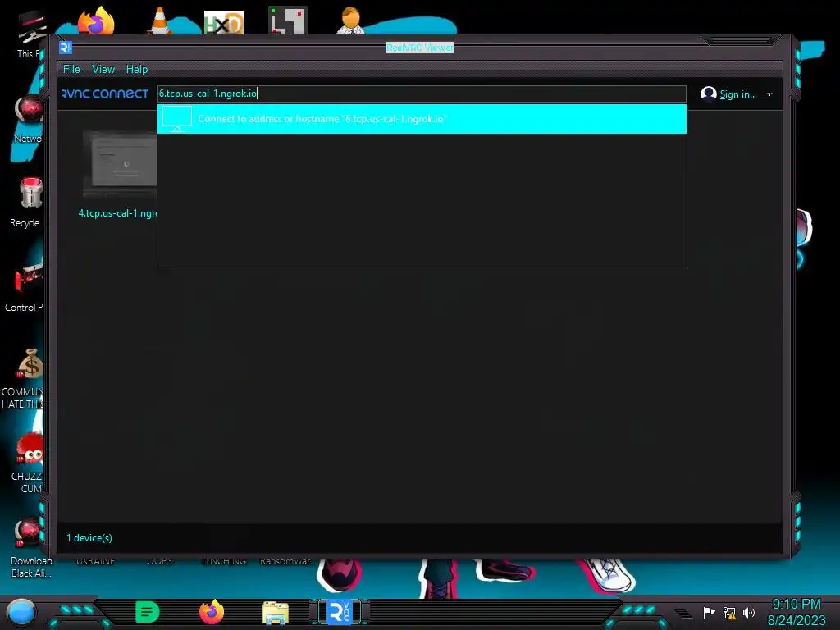Launch Firefox from the taskbar

click(212, 612)
